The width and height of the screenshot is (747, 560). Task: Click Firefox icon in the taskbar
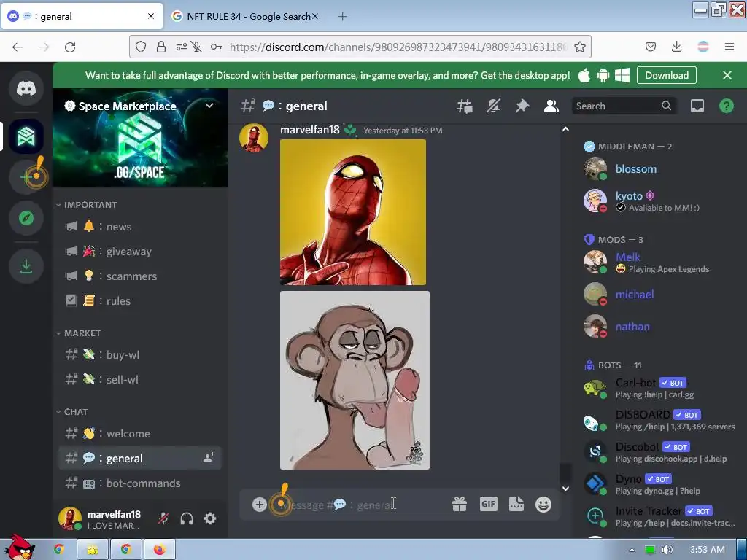159,550
